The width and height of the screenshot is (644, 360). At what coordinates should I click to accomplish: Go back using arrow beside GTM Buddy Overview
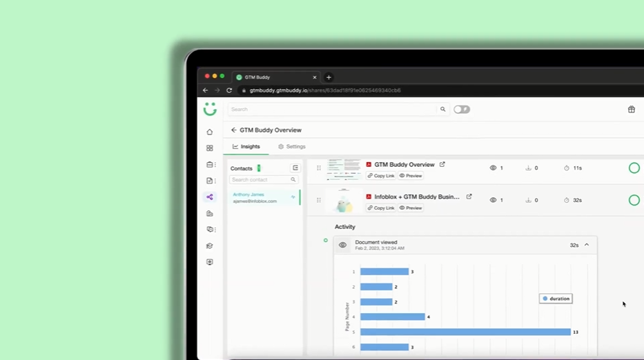(x=234, y=130)
